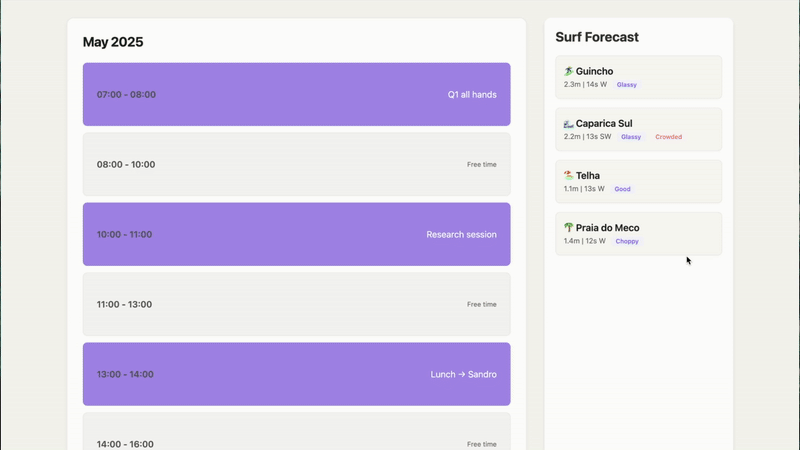Open the Q1 all hands event block

296,94
